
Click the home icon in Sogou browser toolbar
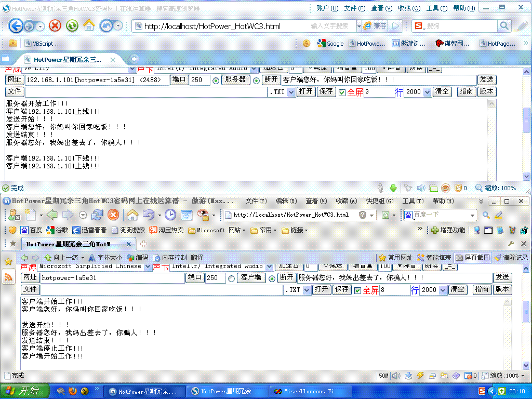pos(89,26)
